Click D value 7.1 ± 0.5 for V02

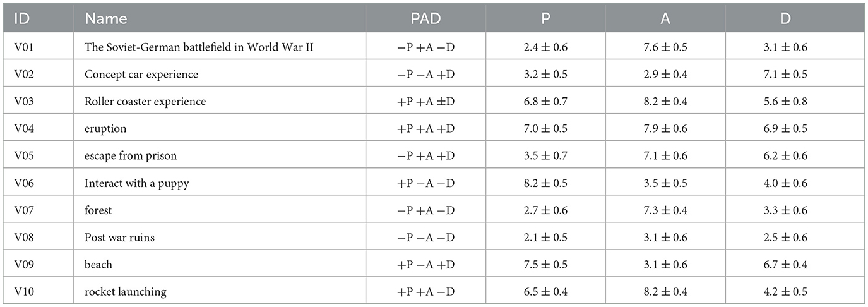click(785, 75)
